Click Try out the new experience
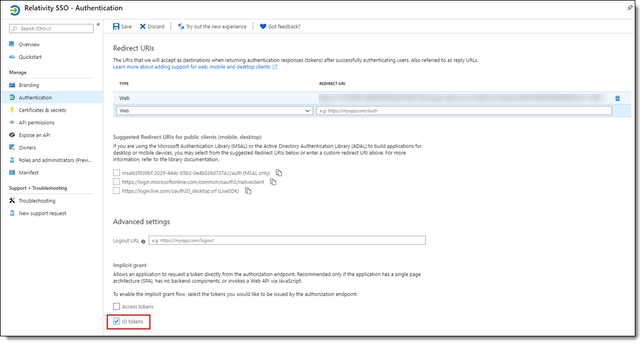 tap(216, 26)
